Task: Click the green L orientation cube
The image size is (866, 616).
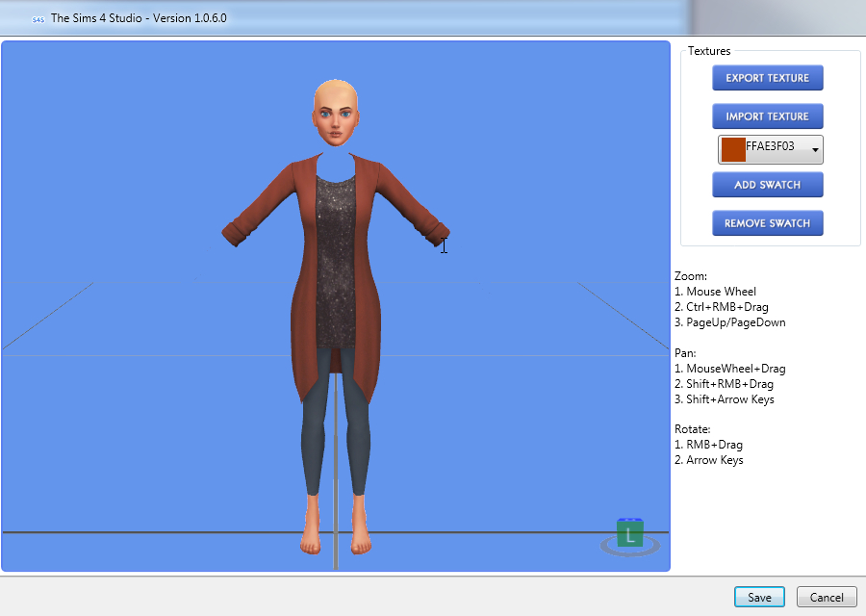Action: pos(630,532)
